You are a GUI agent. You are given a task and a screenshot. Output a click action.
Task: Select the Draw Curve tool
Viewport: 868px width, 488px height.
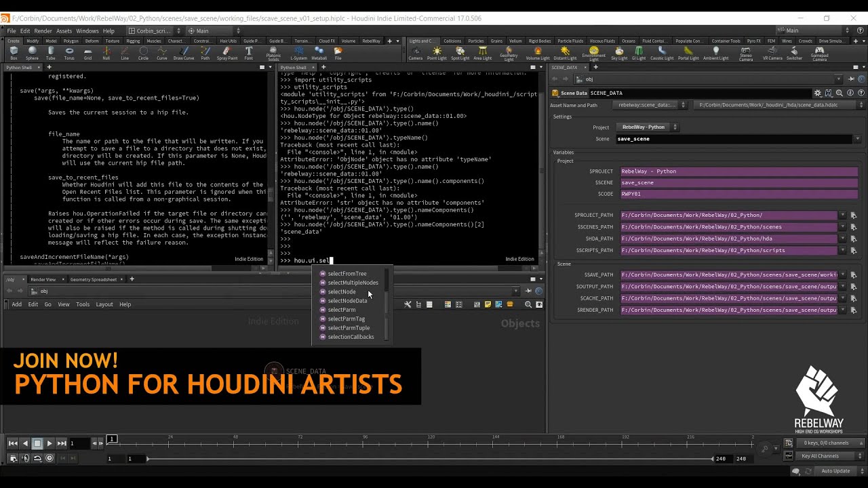[x=184, y=53]
